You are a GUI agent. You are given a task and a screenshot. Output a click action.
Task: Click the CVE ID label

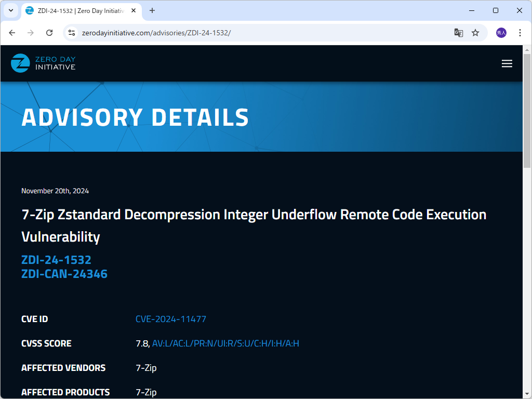click(35, 319)
